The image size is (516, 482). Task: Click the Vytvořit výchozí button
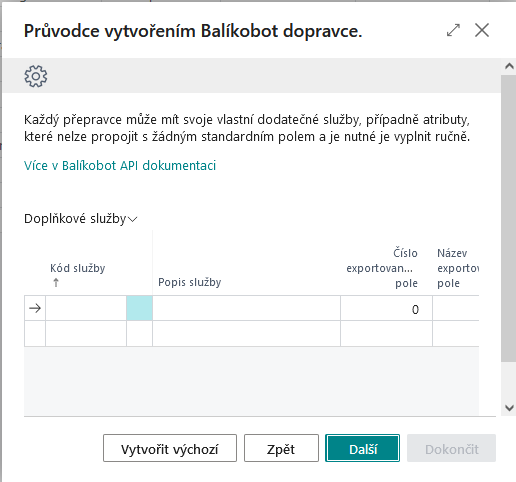(x=170, y=448)
